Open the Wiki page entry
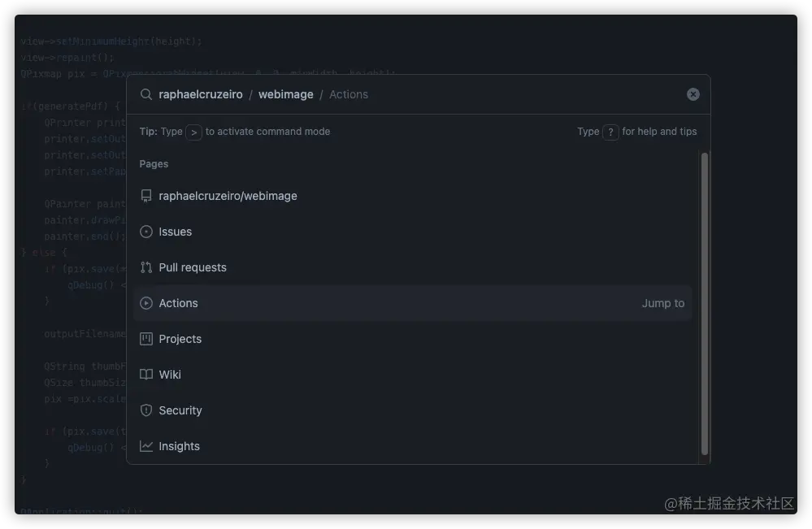The width and height of the screenshot is (812, 529). pyautogui.click(x=413, y=375)
